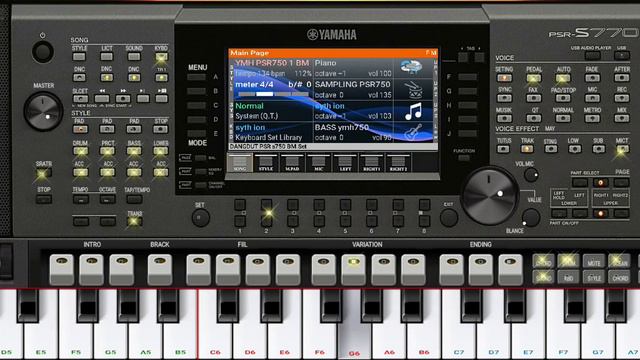Viewport: 640px width, 360px height.
Task: Tap the KYBD button in SONG section
Action: click(x=161, y=57)
